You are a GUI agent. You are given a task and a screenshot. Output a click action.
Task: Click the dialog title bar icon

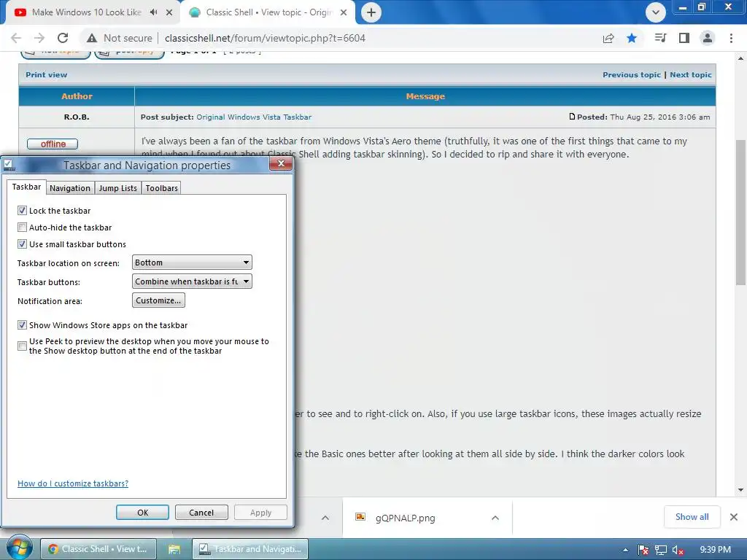pos(9,166)
